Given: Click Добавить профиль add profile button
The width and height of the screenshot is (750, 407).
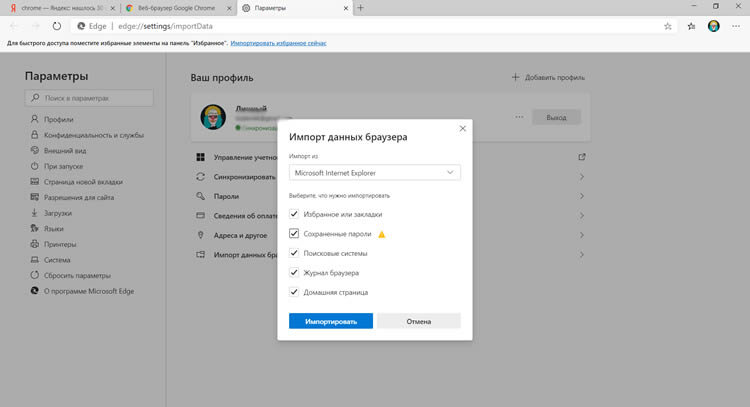Looking at the screenshot, I should pos(548,77).
